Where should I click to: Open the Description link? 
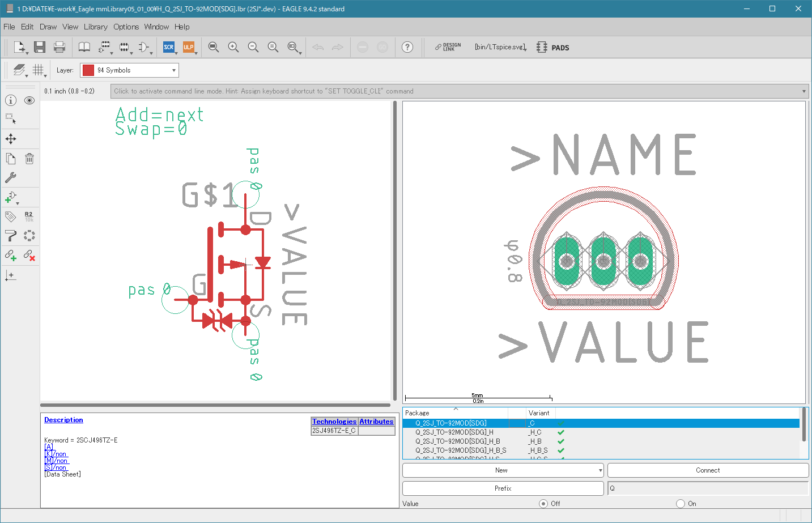pos(63,420)
